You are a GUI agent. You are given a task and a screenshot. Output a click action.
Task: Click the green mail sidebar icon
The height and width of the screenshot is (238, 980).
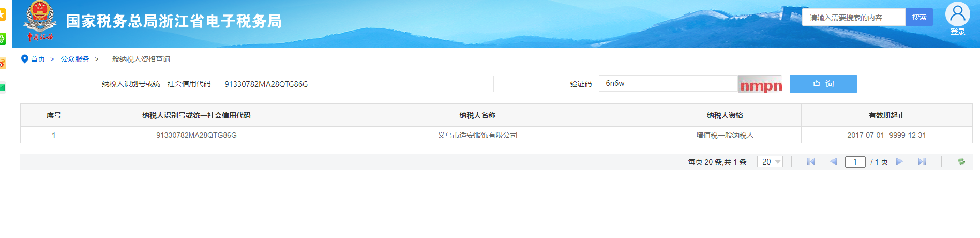pos(3,87)
